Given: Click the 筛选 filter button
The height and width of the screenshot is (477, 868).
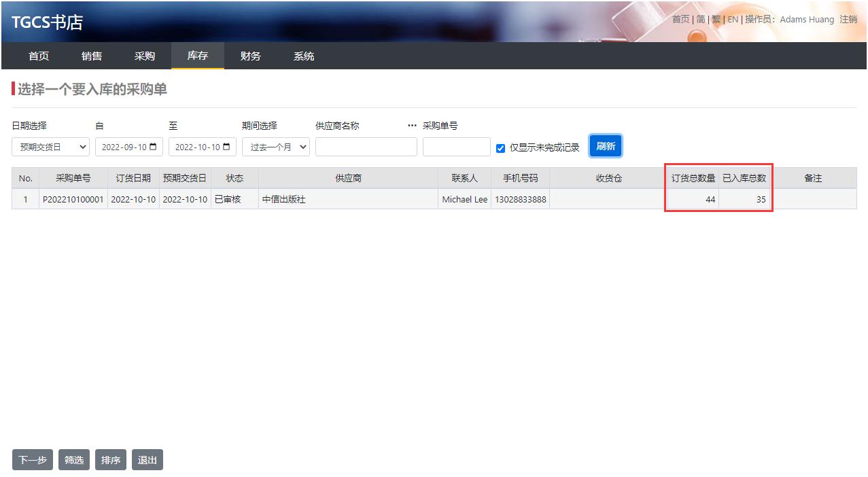Looking at the screenshot, I should [x=74, y=460].
